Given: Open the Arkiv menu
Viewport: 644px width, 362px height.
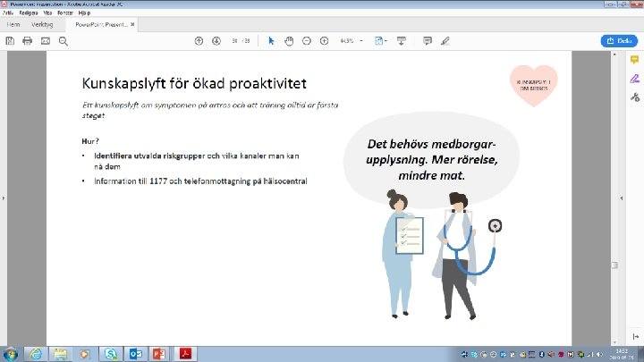Looking at the screenshot, I should click(8, 13).
